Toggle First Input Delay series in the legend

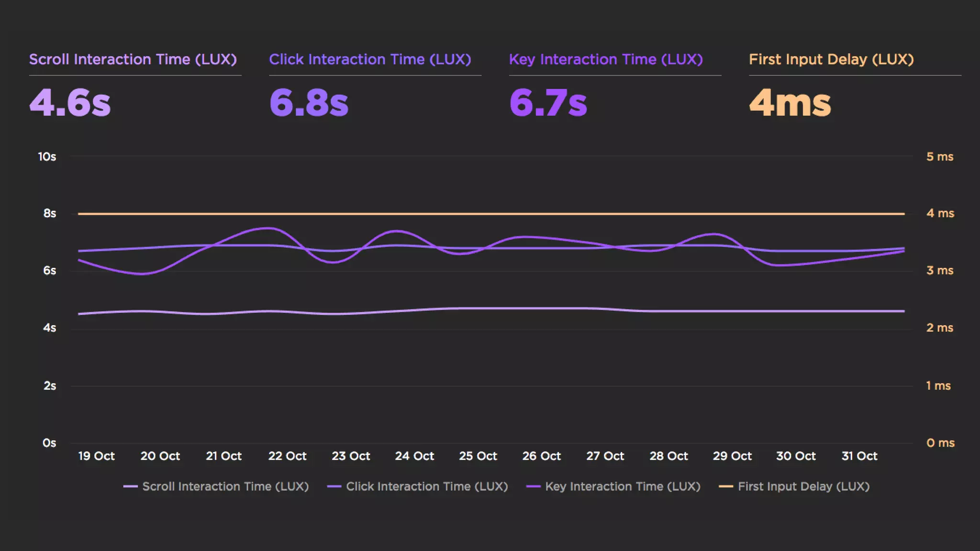coord(803,486)
